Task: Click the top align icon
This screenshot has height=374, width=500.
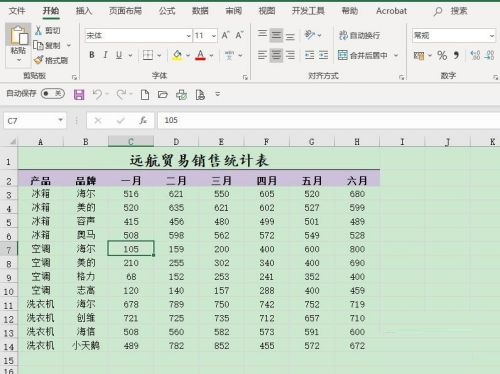Action: pos(262,35)
